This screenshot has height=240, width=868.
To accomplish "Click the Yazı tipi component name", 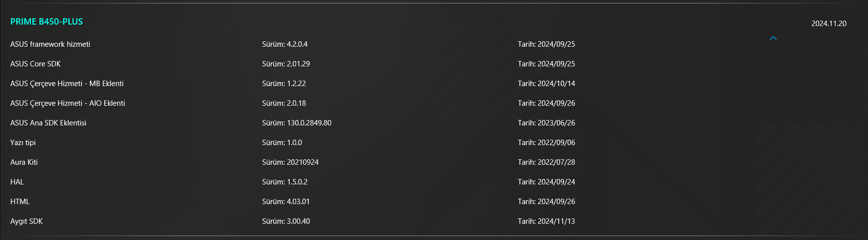I will click(23, 143).
